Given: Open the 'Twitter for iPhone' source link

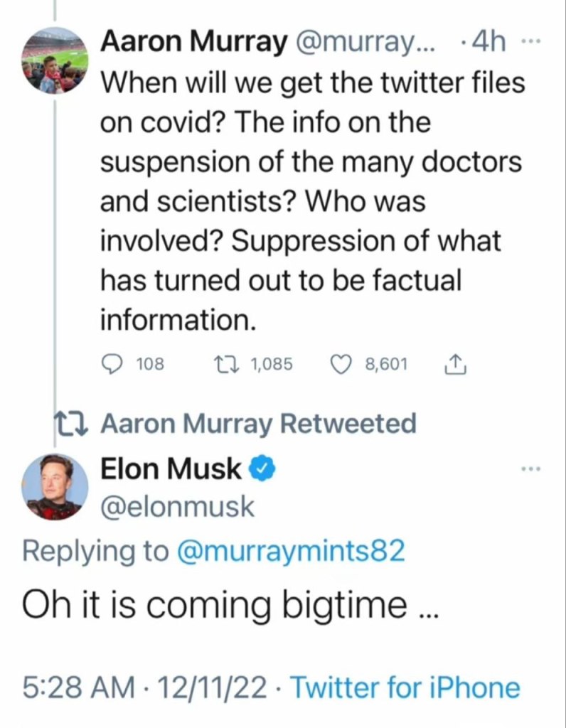Looking at the screenshot, I should 405,688.
